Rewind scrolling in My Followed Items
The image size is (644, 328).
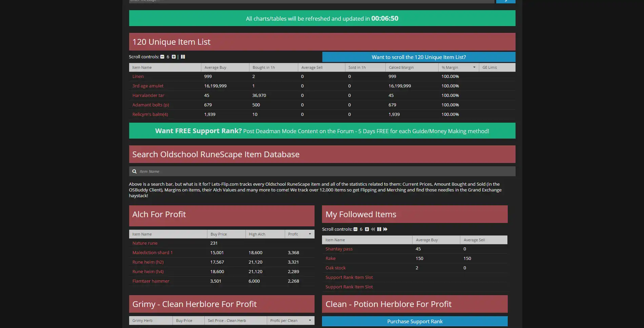(x=373, y=229)
